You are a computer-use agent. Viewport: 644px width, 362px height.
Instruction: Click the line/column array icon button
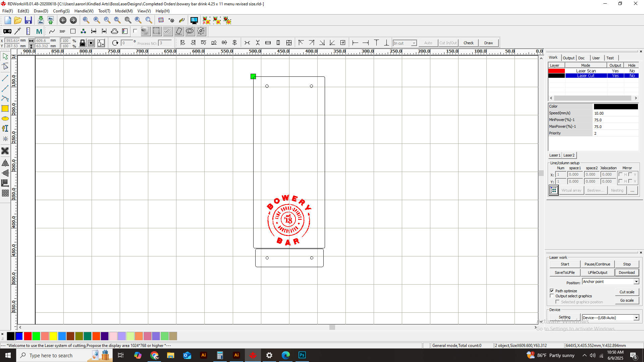(x=554, y=190)
